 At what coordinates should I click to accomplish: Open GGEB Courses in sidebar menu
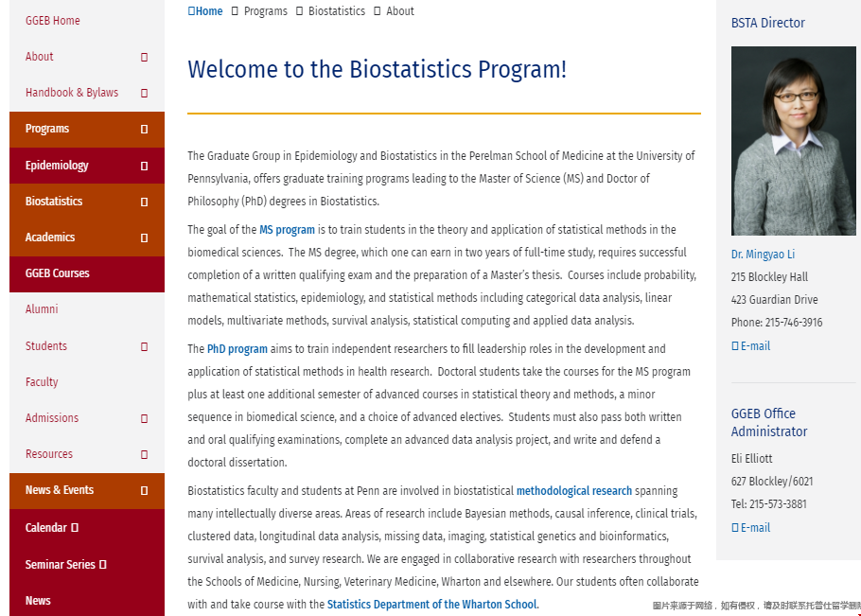click(x=58, y=273)
